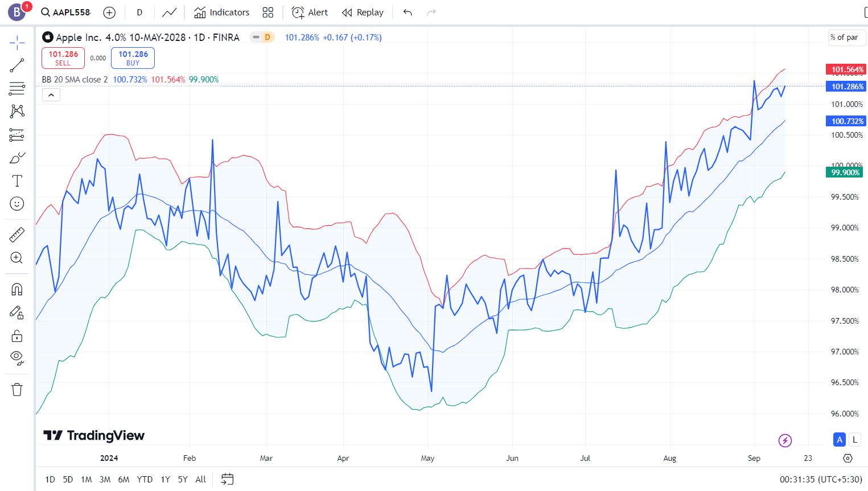868x491 pixels.
Task: Open the user profile avatar menu
Action: pos(17,12)
